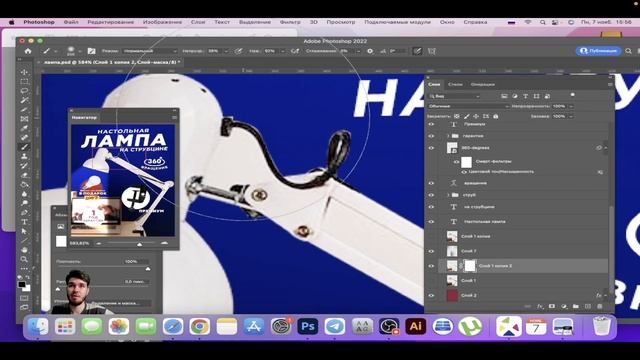Open the Фильтр menu
Screen dimensions: 640x360
(x=290, y=22)
